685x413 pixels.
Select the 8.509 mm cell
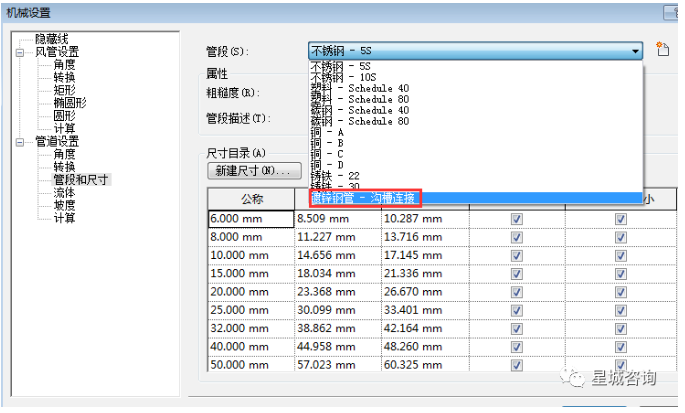pyautogui.click(x=338, y=219)
